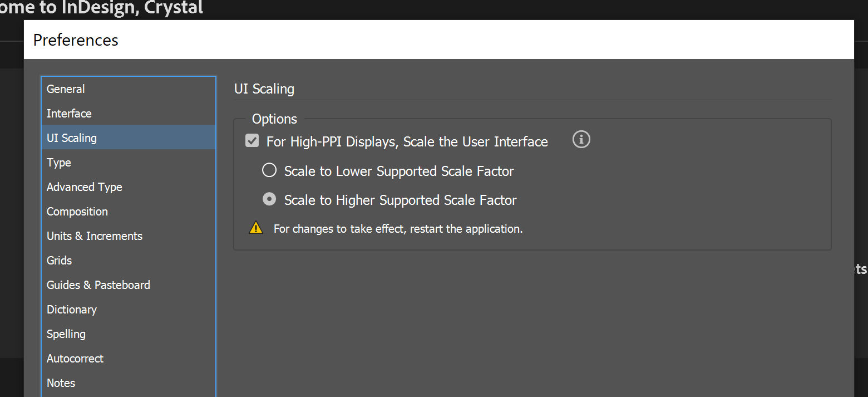Open the Composition preferences pane
Image resolution: width=868 pixels, height=397 pixels.
77,211
